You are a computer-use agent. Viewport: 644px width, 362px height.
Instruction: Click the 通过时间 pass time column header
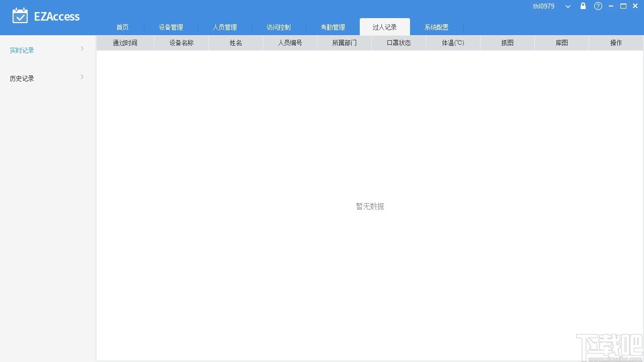(x=125, y=43)
